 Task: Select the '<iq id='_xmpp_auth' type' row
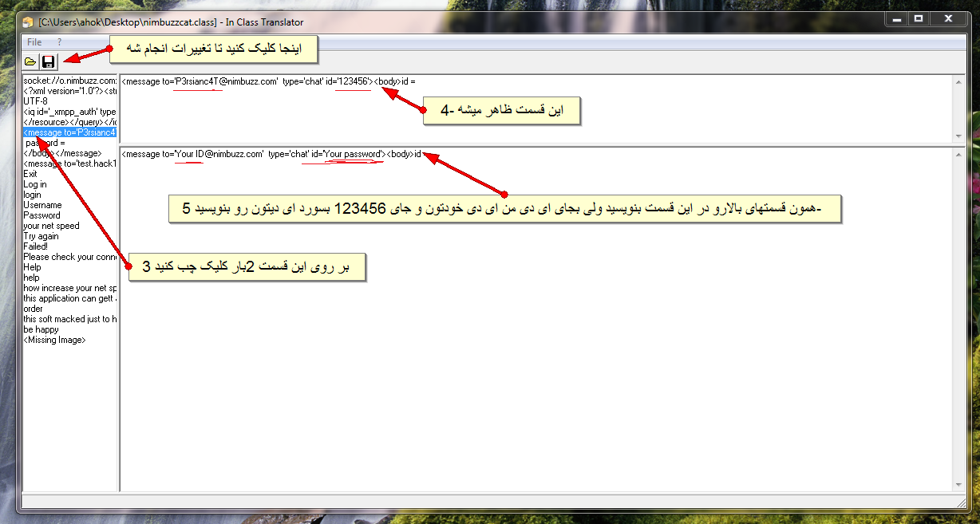point(70,112)
